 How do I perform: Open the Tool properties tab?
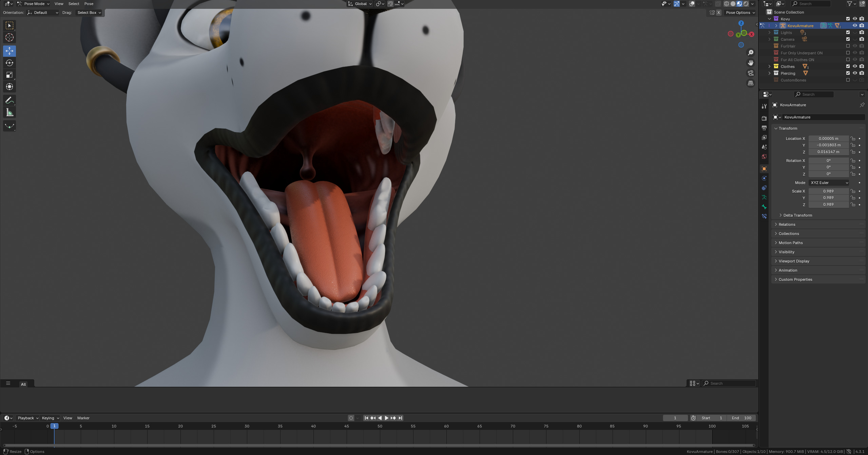pos(764,106)
